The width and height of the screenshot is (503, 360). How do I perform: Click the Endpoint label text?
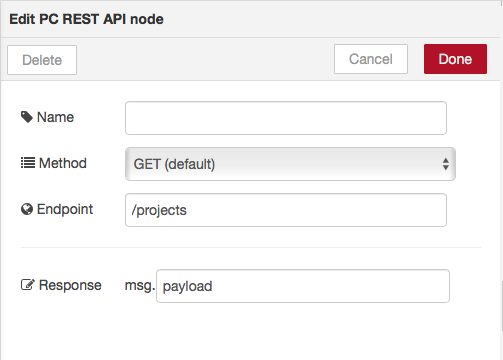click(x=65, y=209)
